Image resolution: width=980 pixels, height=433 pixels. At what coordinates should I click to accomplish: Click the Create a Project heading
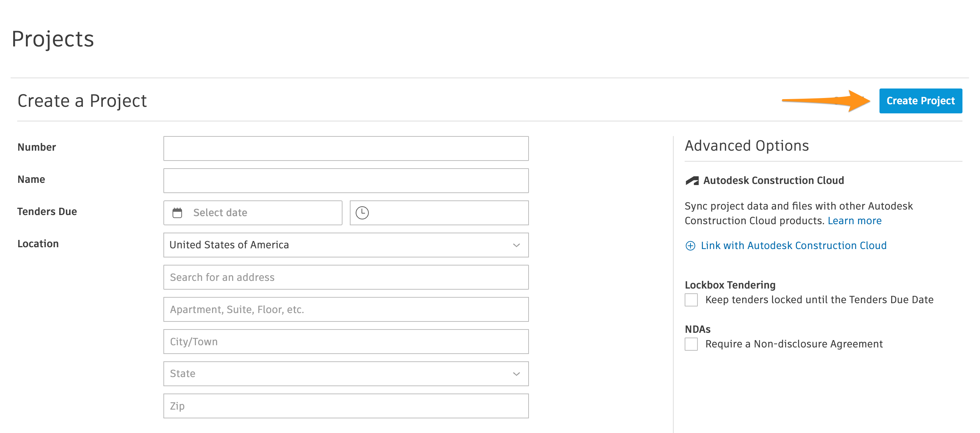click(x=82, y=101)
